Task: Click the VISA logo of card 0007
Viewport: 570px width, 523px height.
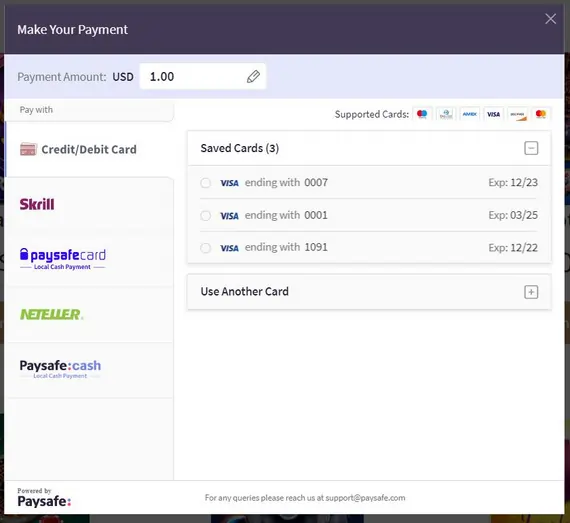Action: click(x=229, y=183)
